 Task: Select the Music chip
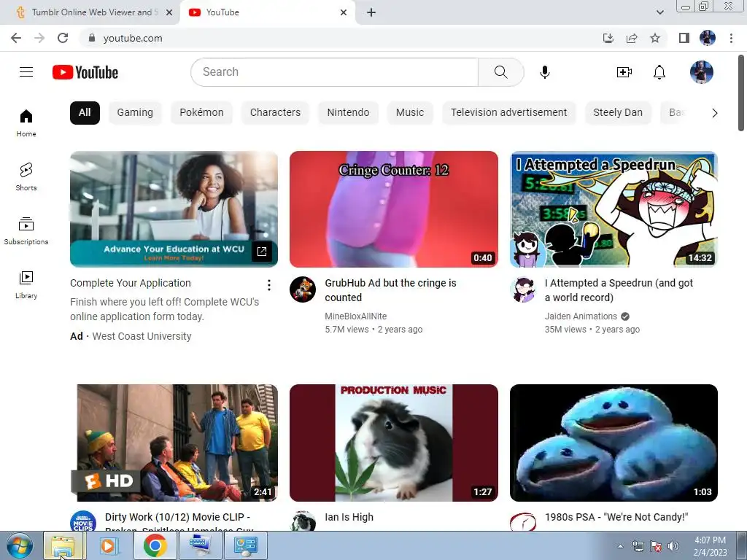[410, 113]
